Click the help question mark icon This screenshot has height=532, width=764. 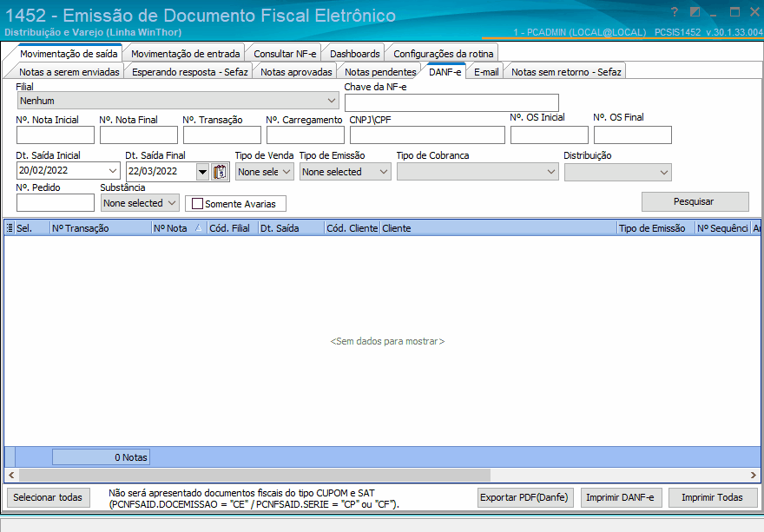pyautogui.click(x=675, y=11)
